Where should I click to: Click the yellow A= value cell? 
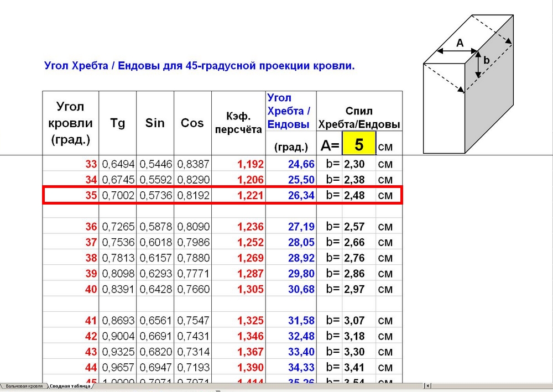(x=359, y=145)
